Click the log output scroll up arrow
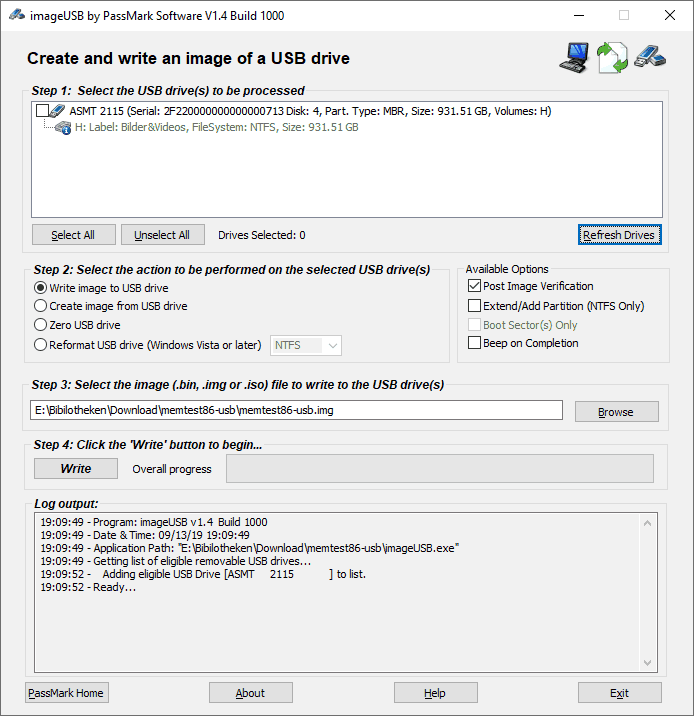Viewport: 694px width, 716px height. click(x=647, y=523)
